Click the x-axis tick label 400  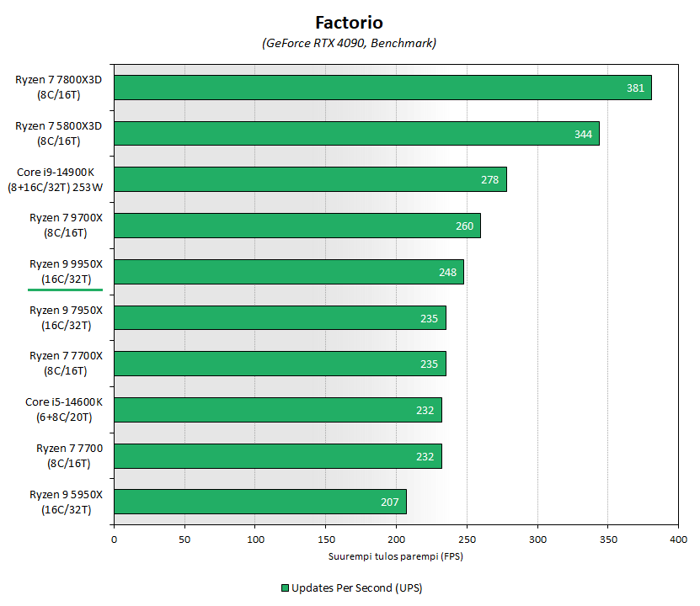pos(679,540)
